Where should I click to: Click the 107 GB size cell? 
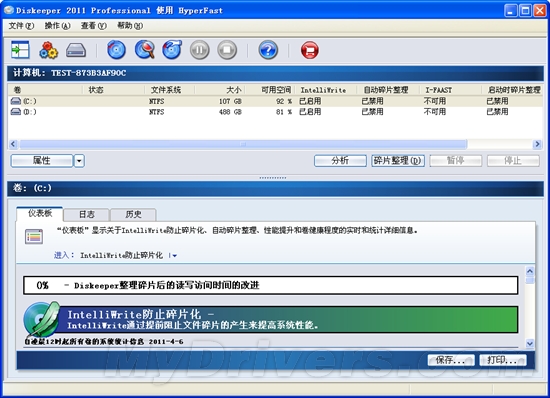(x=230, y=101)
